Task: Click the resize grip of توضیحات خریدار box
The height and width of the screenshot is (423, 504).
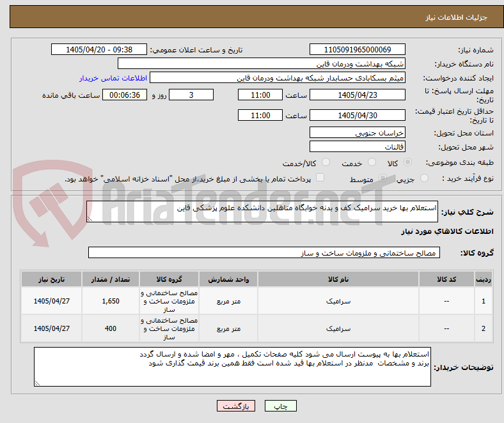Action: point(37,383)
